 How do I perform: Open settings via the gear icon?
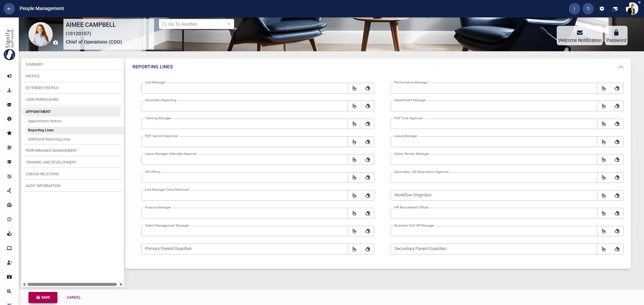coord(602,8)
